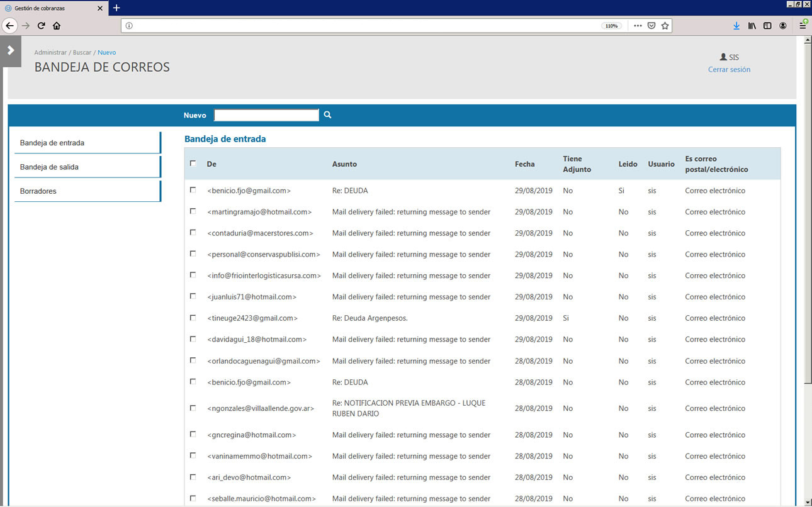Check the info@friointerlogisticasursa.com row checkbox

[x=193, y=275]
